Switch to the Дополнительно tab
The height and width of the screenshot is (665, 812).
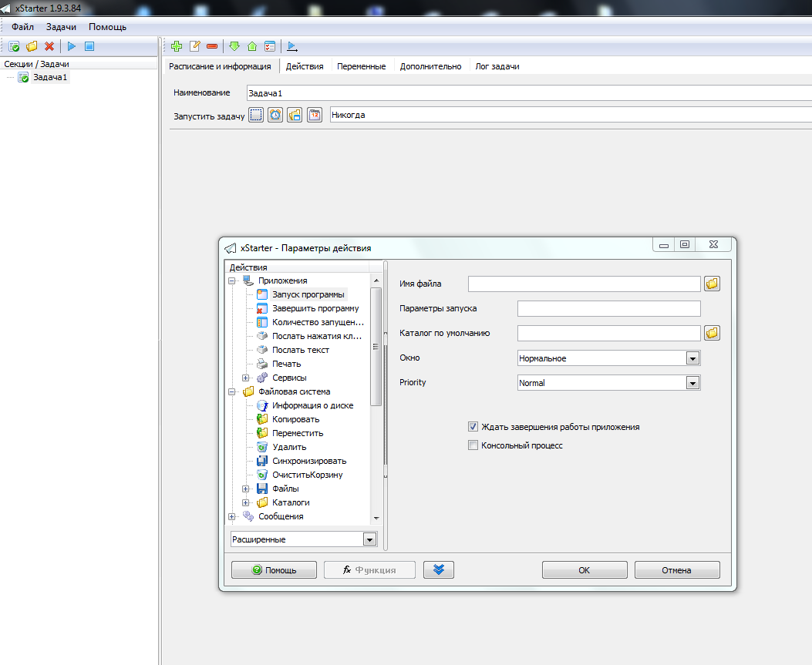pyautogui.click(x=430, y=66)
